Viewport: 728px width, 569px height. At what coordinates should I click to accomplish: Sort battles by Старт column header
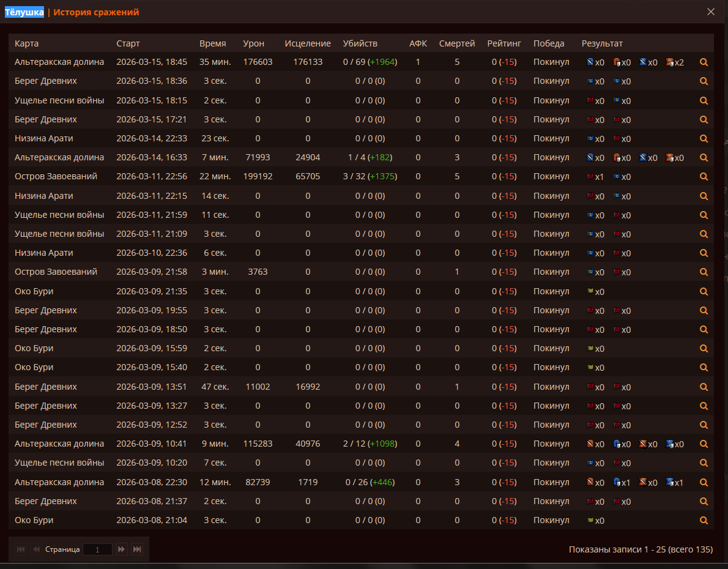click(x=128, y=43)
